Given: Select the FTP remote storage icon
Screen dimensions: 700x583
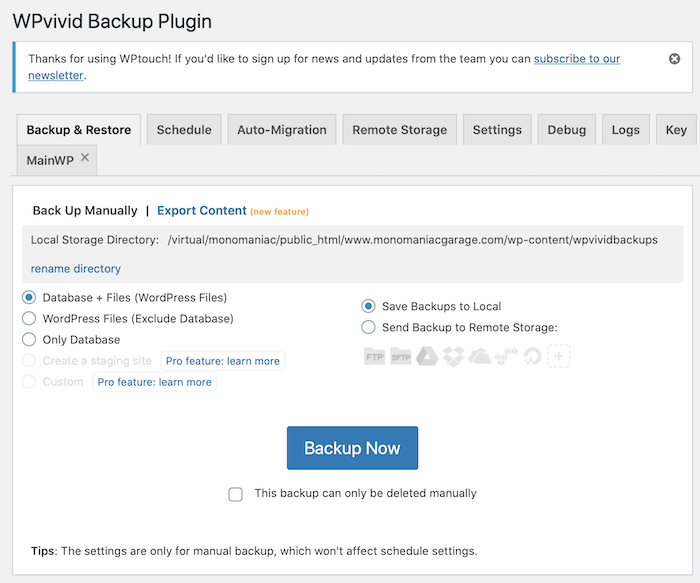Looking at the screenshot, I should (374, 356).
